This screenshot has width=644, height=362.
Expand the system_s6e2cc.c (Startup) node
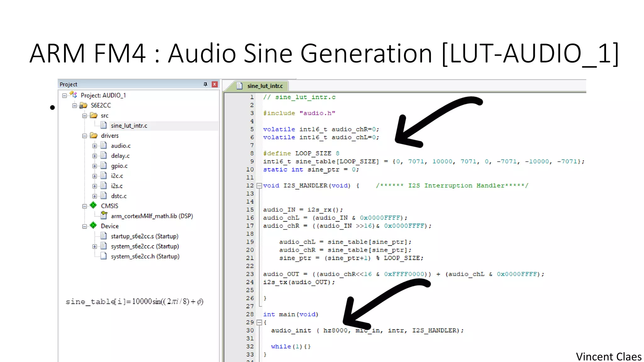tap(95, 246)
